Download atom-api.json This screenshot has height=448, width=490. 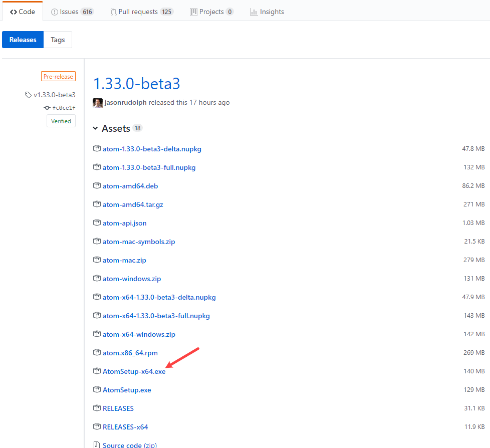pyautogui.click(x=124, y=223)
